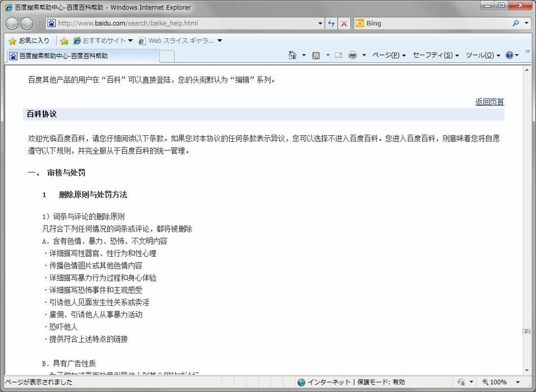Click the RSS feeds icon

tap(316, 55)
